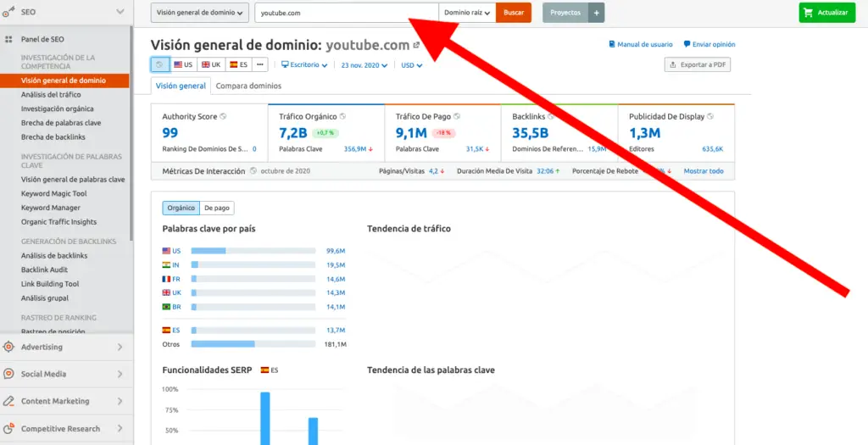Click the Manual de usuario book icon
Viewport: 868px width, 445px height.
[x=612, y=44]
